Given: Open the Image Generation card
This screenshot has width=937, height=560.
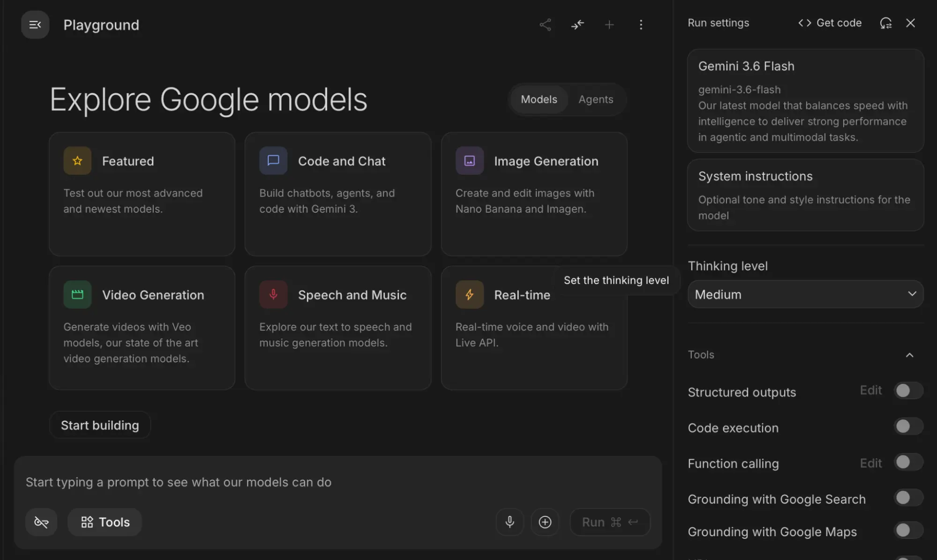Looking at the screenshot, I should click(x=534, y=194).
